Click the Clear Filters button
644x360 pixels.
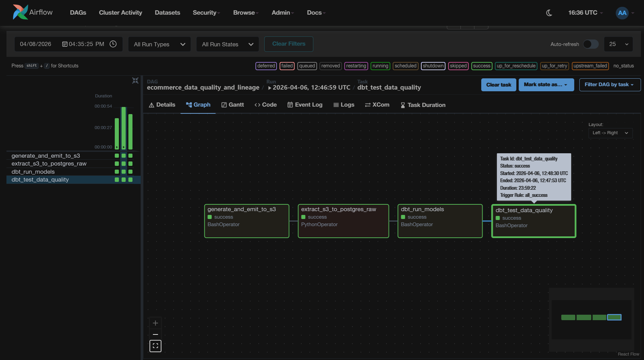(289, 44)
